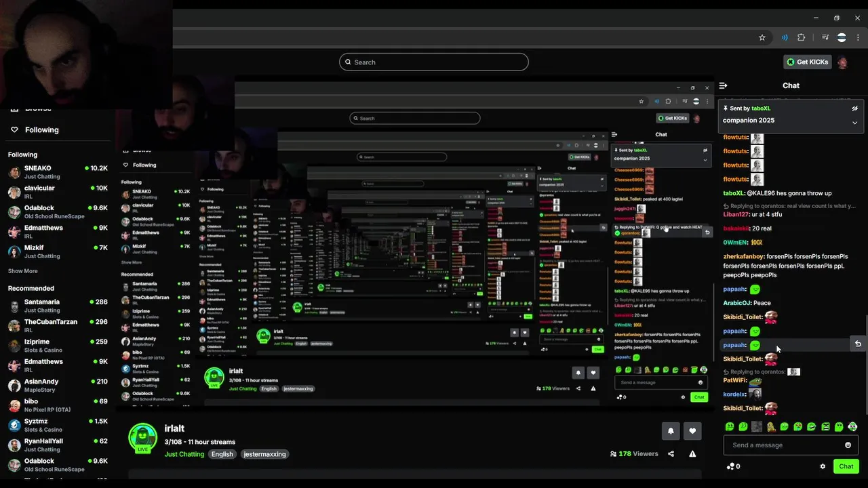Open SNEAKO channel in Following list
868x488 pixels.
(x=58, y=171)
